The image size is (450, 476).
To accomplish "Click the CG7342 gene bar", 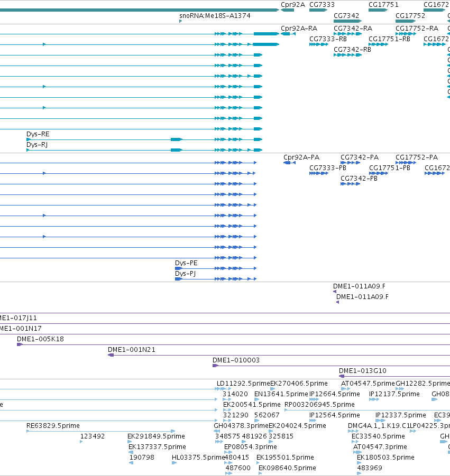I will (x=347, y=21).
